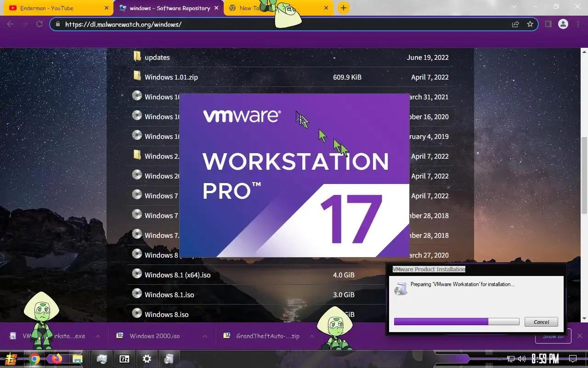The height and width of the screenshot is (368, 588).
Task: Go back using the browser back arrow
Action: [10, 24]
